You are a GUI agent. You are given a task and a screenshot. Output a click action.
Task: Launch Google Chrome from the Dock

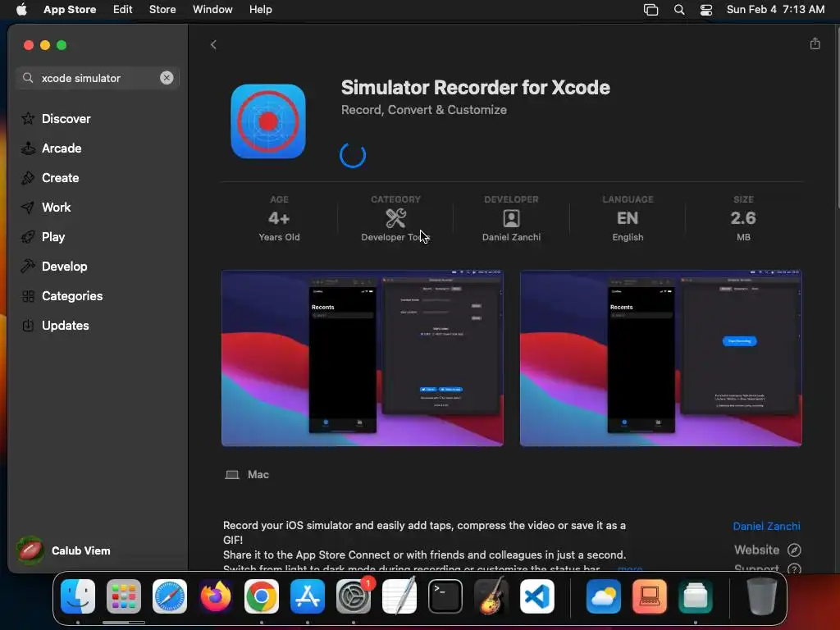262,596
